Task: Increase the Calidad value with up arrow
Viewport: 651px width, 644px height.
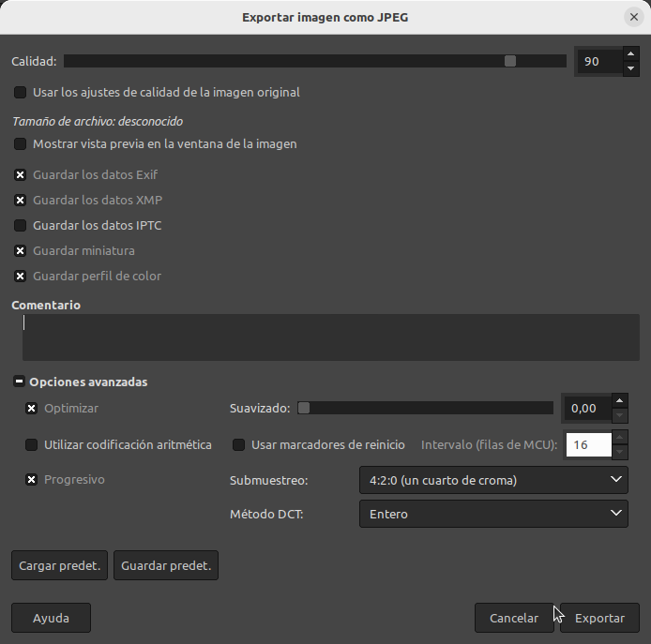Action: pos(630,53)
